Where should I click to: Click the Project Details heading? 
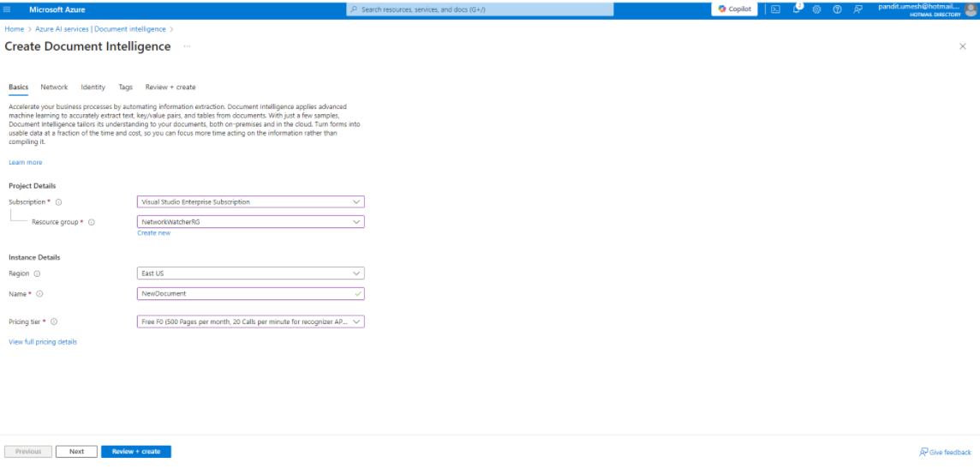(33, 186)
